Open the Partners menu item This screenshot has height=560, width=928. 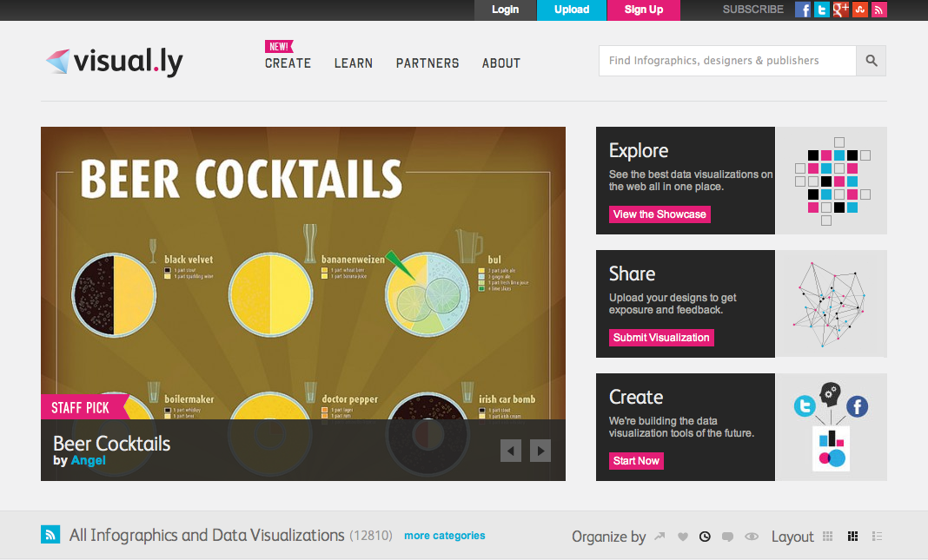coord(428,63)
